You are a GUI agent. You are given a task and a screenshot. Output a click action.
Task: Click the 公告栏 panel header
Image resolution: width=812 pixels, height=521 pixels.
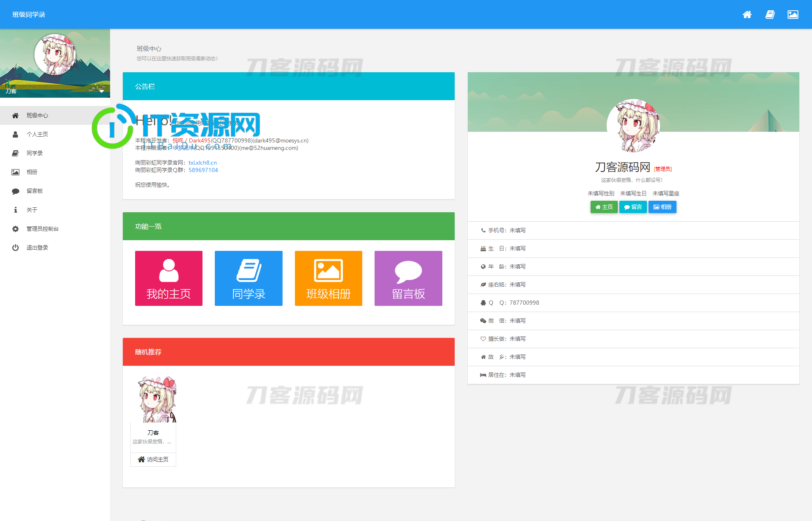[289, 86]
